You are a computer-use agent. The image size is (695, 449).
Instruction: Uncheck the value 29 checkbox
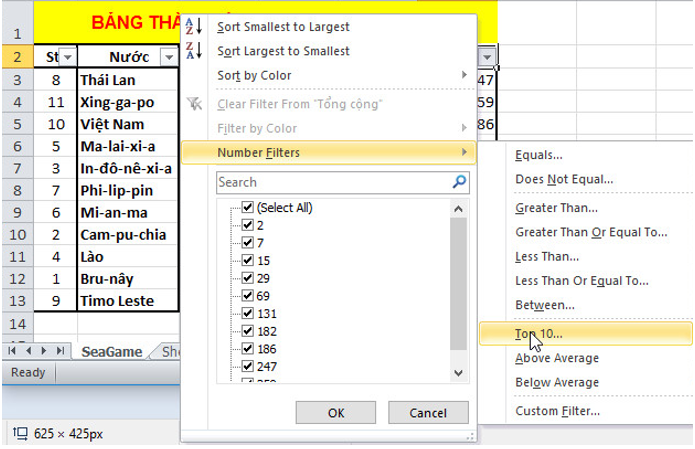(x=247, y=278)
